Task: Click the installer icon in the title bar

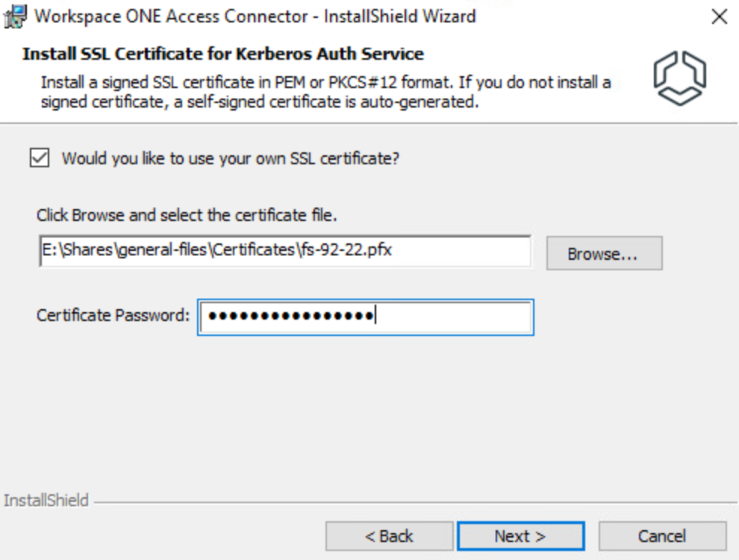Action: coord(15,16)
